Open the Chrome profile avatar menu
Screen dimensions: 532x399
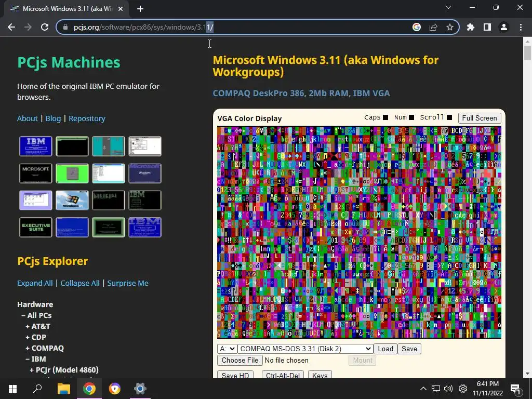click(503, 27)
